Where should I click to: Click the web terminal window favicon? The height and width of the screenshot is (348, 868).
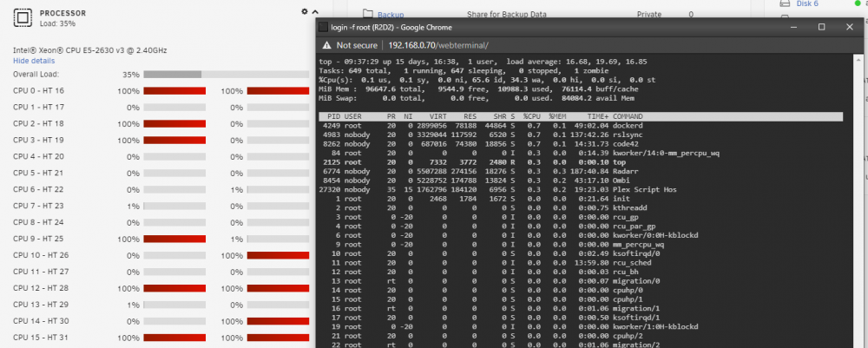(x=323, y=27)
